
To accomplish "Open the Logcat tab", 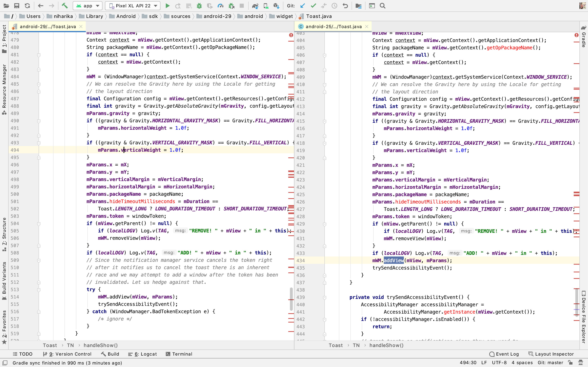I will 145,354.
